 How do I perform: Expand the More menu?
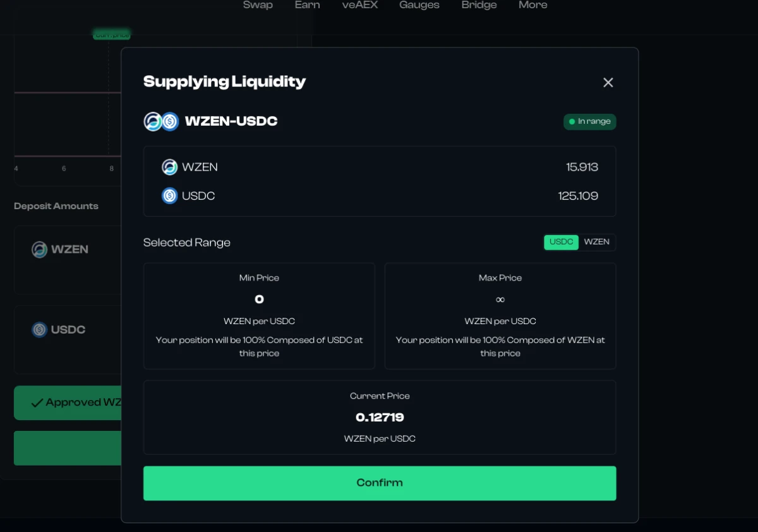pyautogui.click(x=532, y=5)
